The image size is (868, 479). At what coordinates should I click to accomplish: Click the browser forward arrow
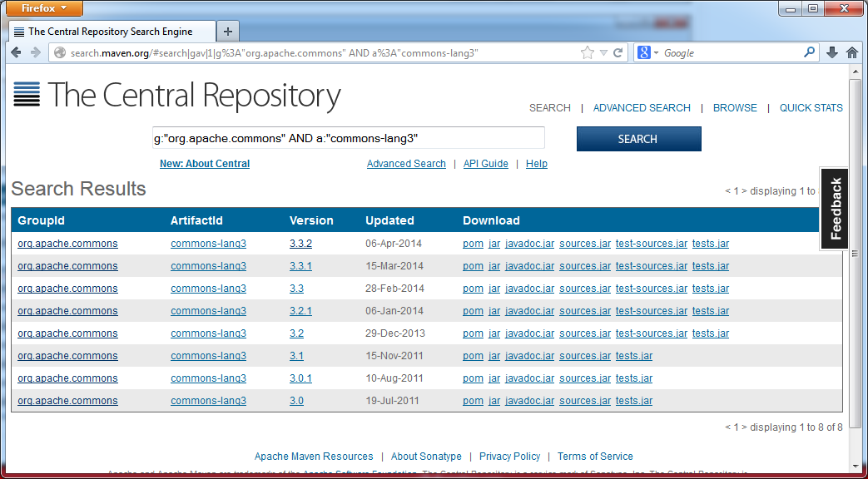(x=36, y=52)
